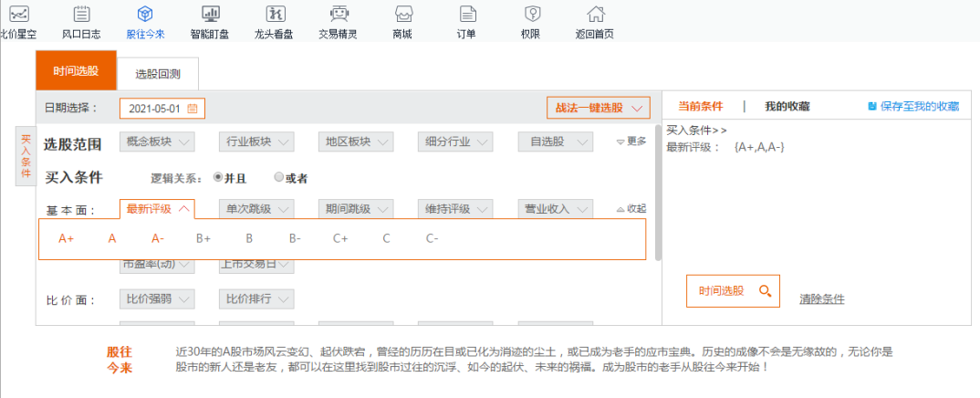This screenshot has height=398, width=980.
Task: Open the 商城 store icon
Action: pos(403,13)
